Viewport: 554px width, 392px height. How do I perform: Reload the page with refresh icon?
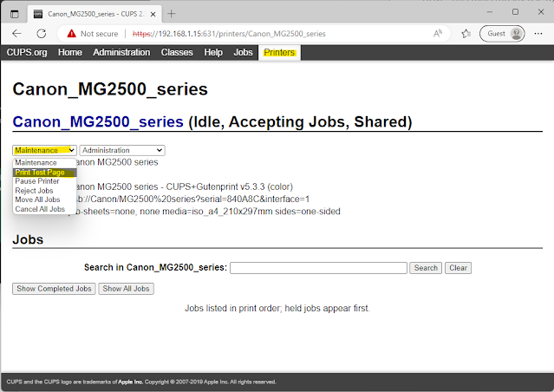[42, 34]
